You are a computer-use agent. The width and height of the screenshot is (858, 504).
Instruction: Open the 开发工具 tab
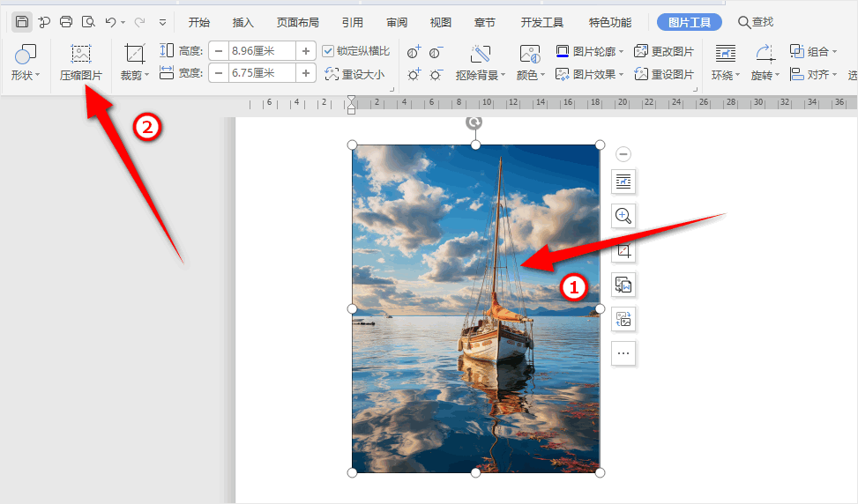click(541, 22)
